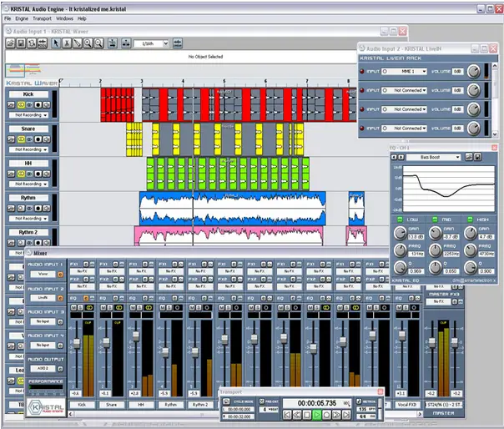Select the scissors cut tool
504x429 pixels.
[x=67, y=43]
